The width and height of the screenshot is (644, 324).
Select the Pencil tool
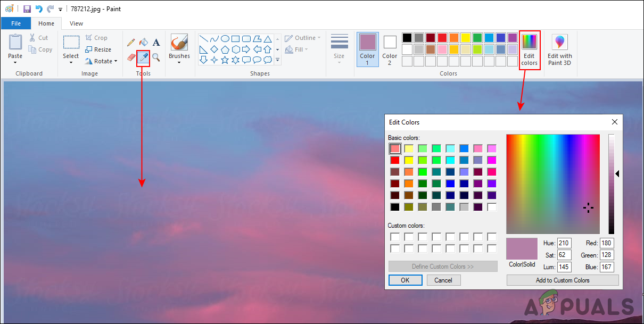coord(131,43)
